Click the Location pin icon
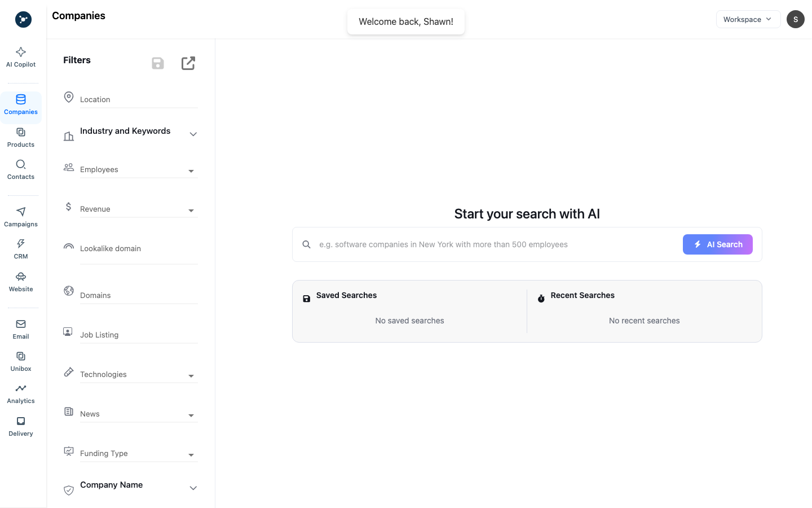This screenshot has height=508, width=812. tap(69, 97)
